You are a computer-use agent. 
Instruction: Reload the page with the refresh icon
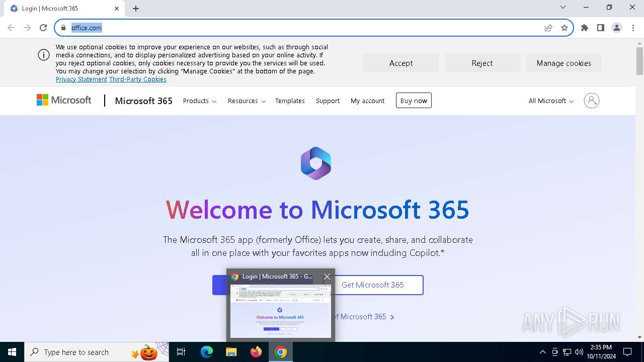click(x=43, y=28)
